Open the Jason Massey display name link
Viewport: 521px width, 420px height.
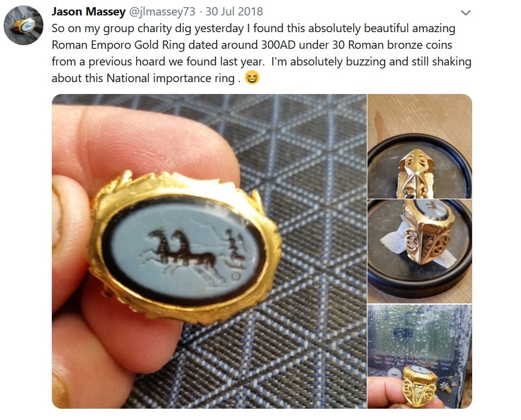click(x=88, y=12)
